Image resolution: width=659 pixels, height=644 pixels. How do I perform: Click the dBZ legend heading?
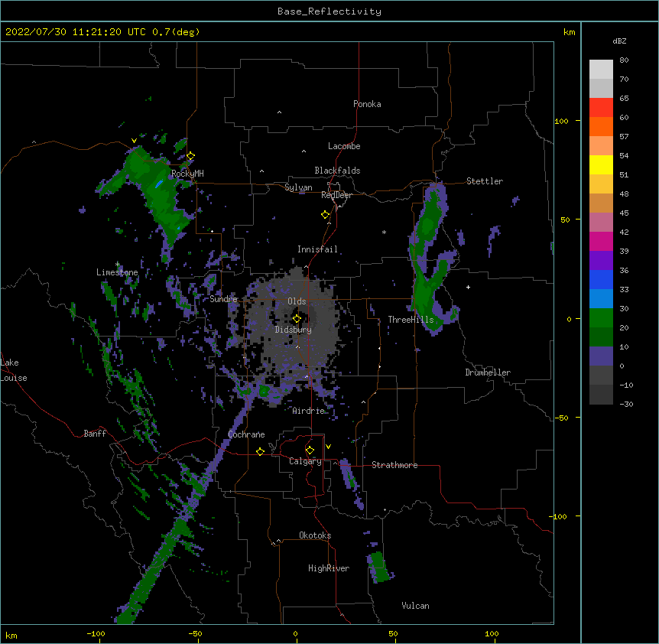click(619, 41)
